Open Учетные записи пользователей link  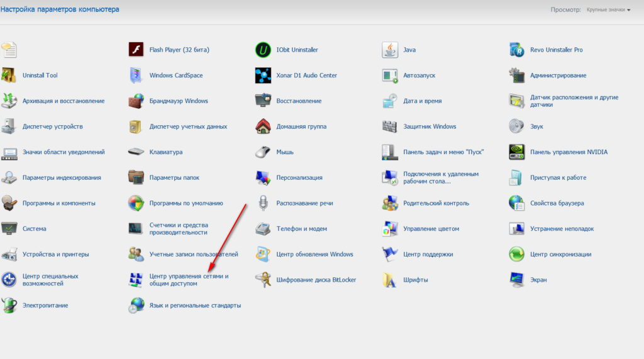click(194, 254)
